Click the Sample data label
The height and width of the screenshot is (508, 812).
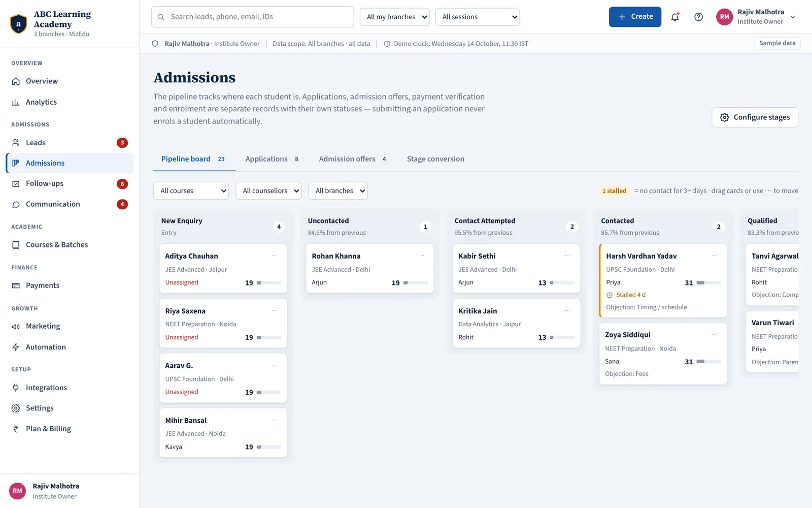pos(777,43)
